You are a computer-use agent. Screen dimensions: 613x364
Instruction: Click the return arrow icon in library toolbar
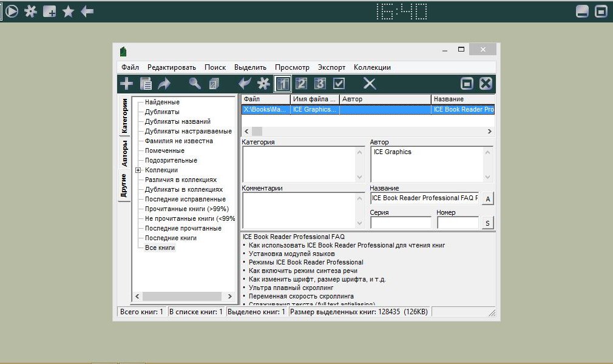click(x=245, y=83)
